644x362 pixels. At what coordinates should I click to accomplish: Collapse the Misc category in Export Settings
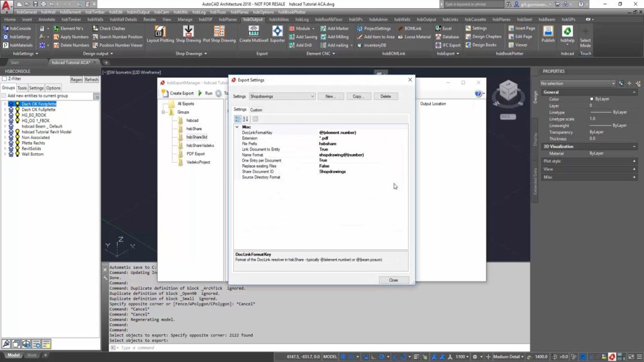[x=237, y=127]
